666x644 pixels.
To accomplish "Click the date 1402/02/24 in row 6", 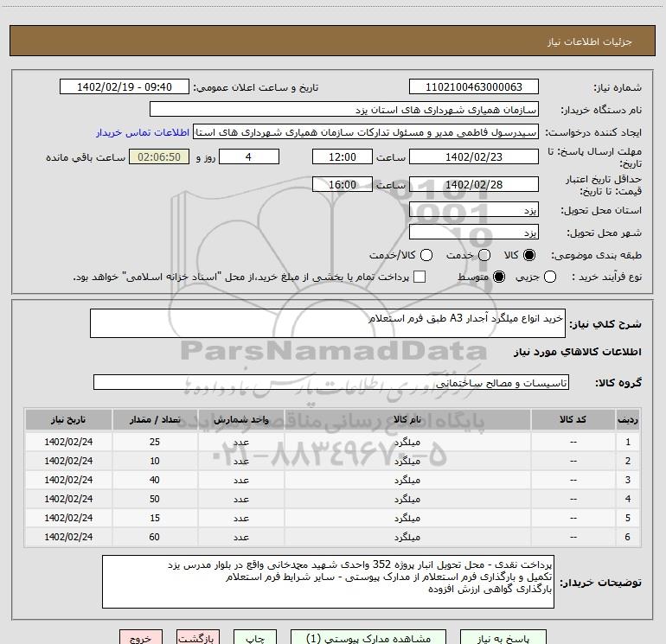I will pyautogui.click(x=68, y=537).
